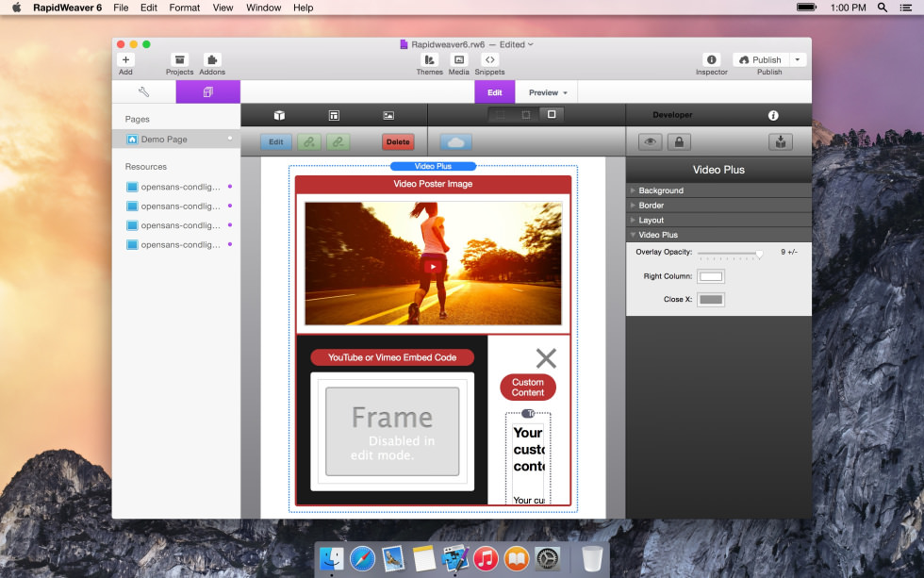Screen dimensions: 924x578
Task: Open System Preferences in the Dock
Action: [547, 558]
